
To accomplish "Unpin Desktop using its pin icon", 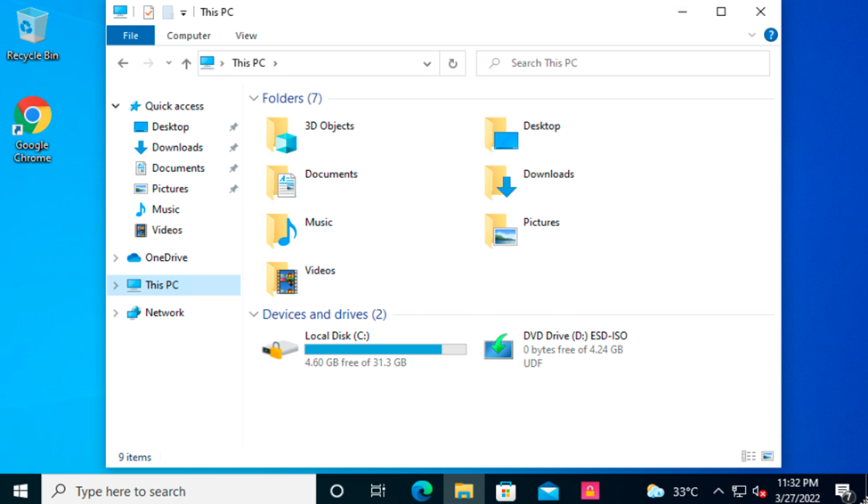I will tap(233, 126).
